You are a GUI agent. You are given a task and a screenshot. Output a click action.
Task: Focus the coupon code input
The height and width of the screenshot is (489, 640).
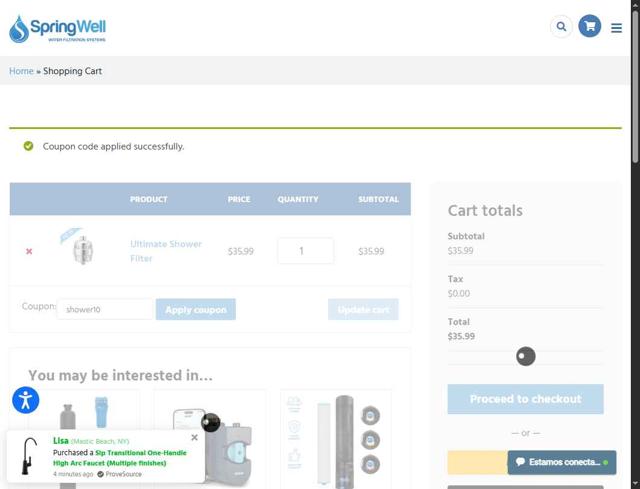105,309
